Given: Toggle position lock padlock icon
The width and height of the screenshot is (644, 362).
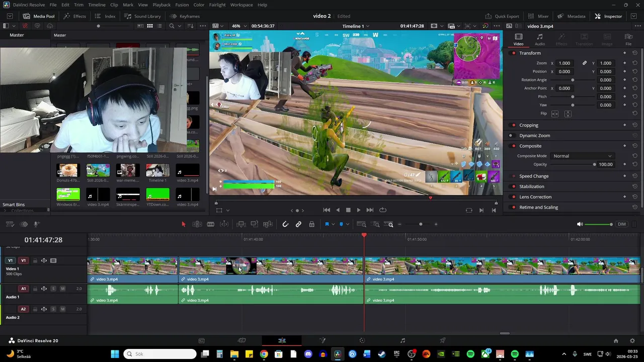Looking at the screenshot, I should click(311, 224).
